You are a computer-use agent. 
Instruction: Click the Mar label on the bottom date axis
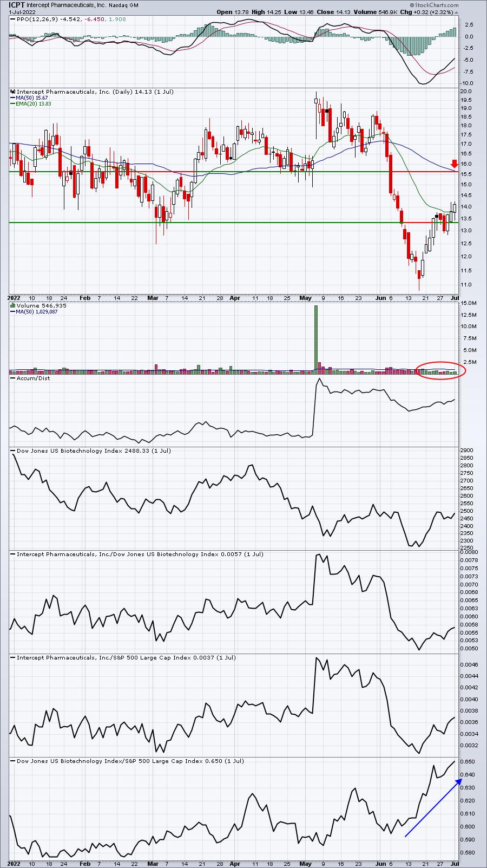pos(153,863)
